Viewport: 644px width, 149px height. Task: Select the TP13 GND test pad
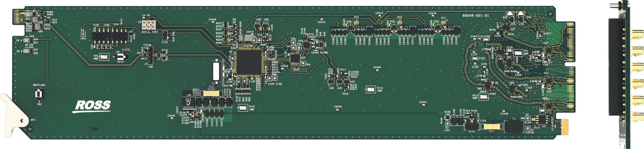[371, 89]
